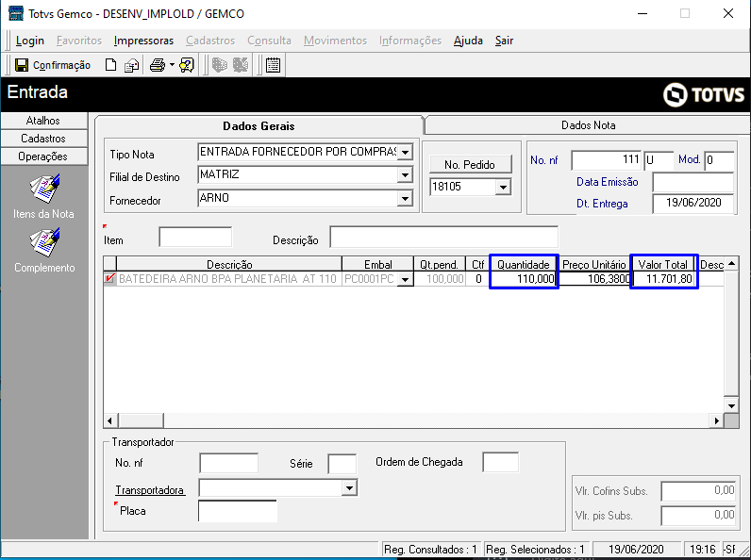Open the Impressoras menu
Screen dimensions: 751x560
[x=143, y=41]
